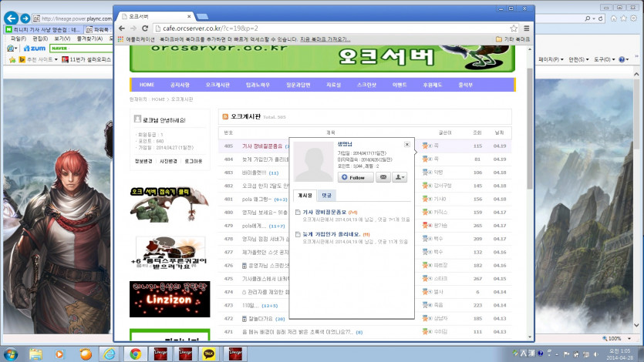Image resolution: width=644 pixels, height=362 pixels.
Task: Click the RSS icon beside 오크게시판 title
Action: 225,116
